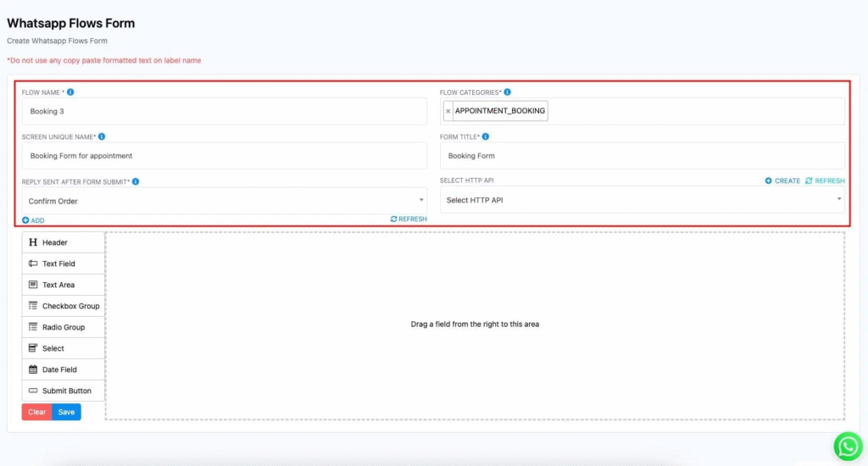Click the Radio Group element icon
This screenshot has height=466, width=868.
[33, 327]
